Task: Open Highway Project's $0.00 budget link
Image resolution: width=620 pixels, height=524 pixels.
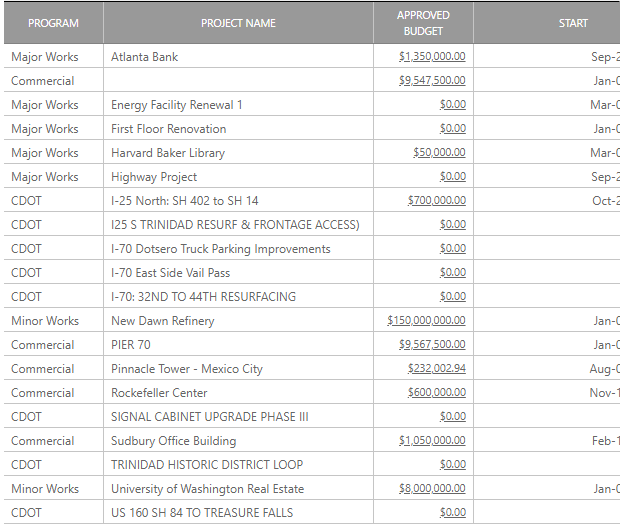Action: point(453,176)
